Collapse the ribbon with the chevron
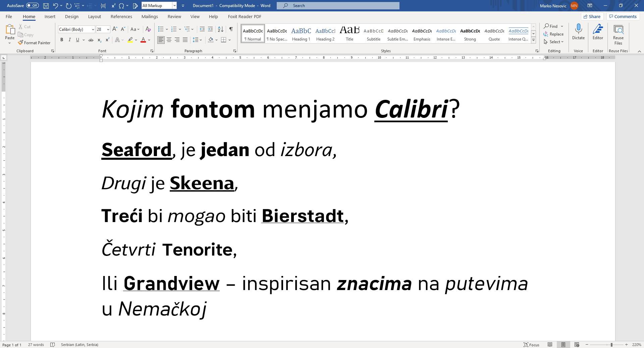The height and width of the screenshot is (348, 644). coord(639,51)
